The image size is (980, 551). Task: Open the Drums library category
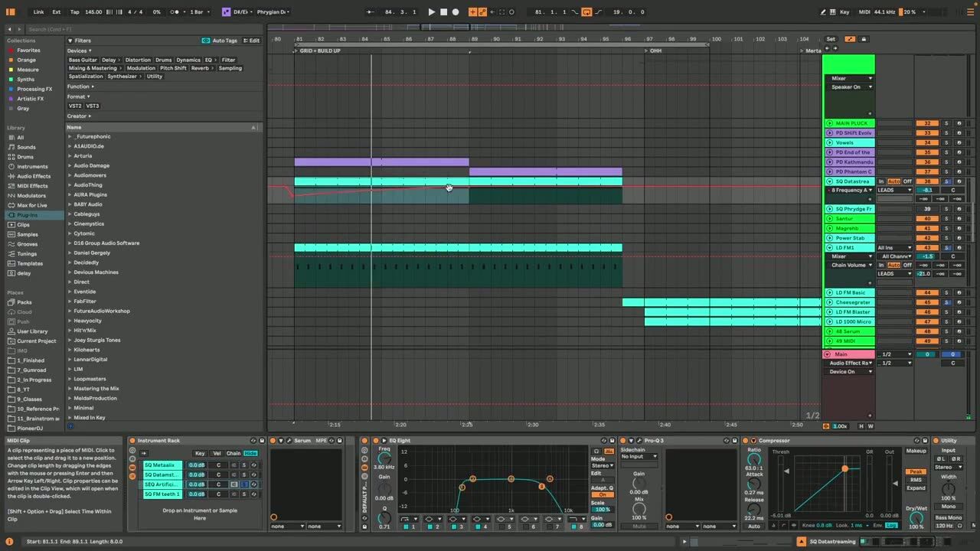coord(25,157)
